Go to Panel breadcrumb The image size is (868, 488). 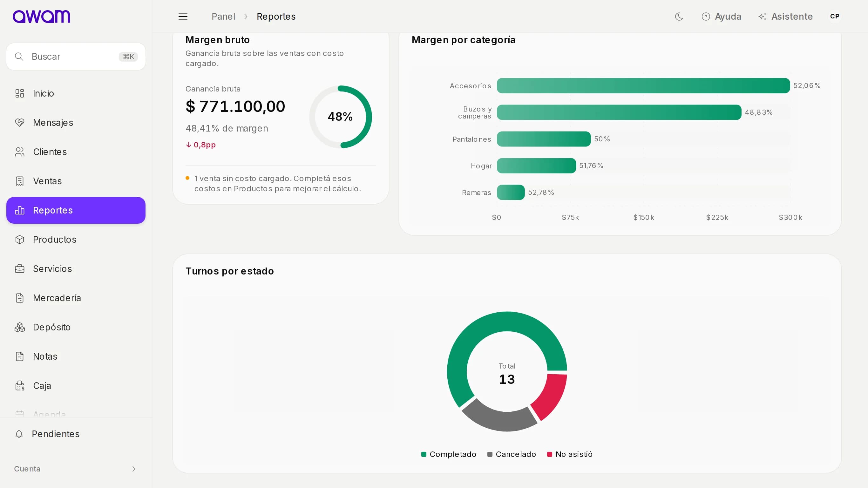coord(223,17)
